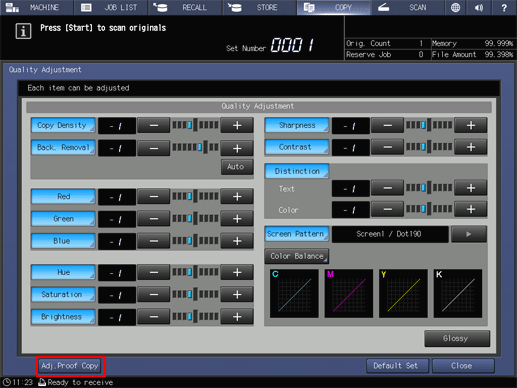The width and height of the screenshot is (517, 388).
Task: Decrease Sharpness with its minus button
Action: point(387,125)
